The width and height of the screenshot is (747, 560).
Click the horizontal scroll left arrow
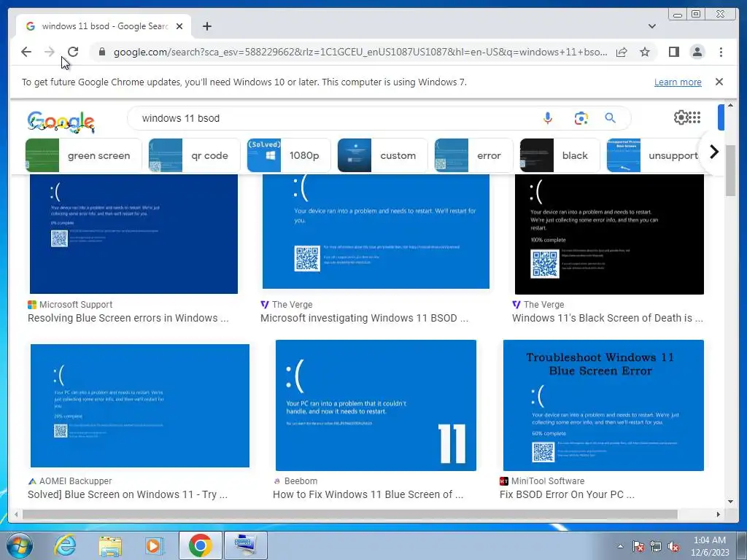pyautogui.click(x=16, y=514)
